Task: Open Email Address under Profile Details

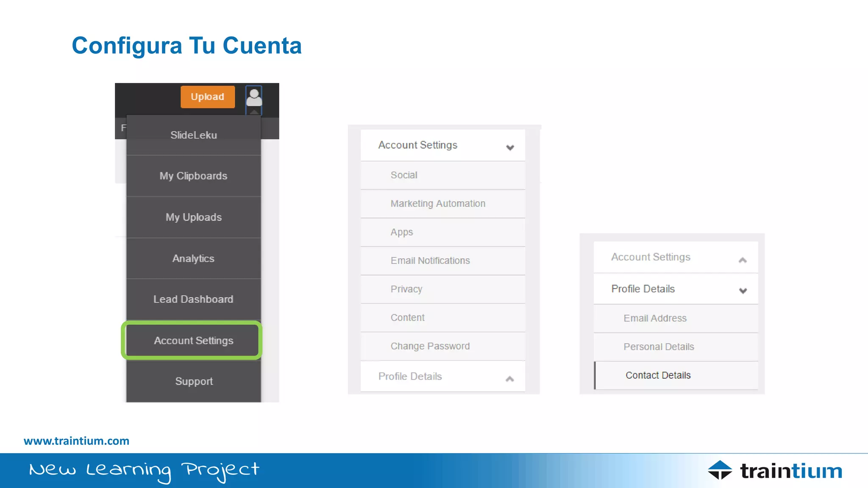Action: (676, 319)
